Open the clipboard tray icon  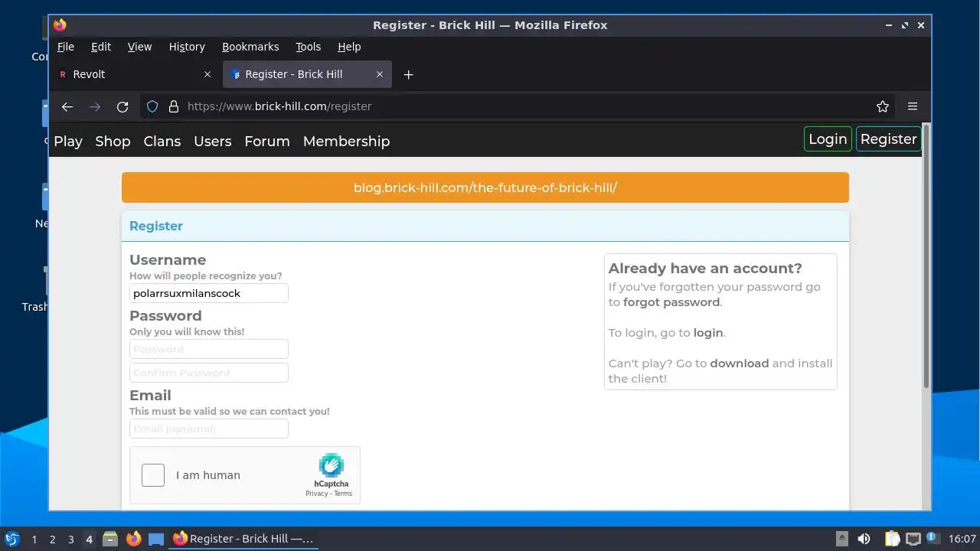pos(892,539)
